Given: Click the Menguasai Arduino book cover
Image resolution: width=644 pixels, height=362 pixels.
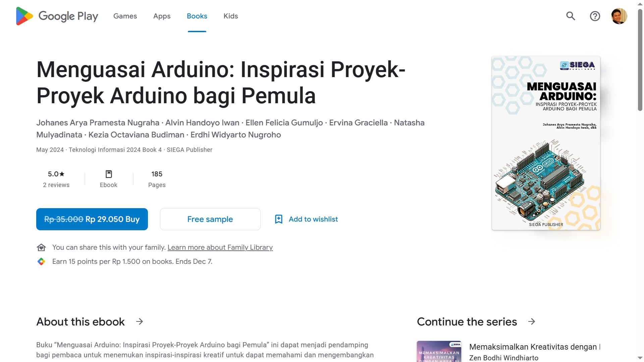Looking at the screenshot, I should point(546,143).
